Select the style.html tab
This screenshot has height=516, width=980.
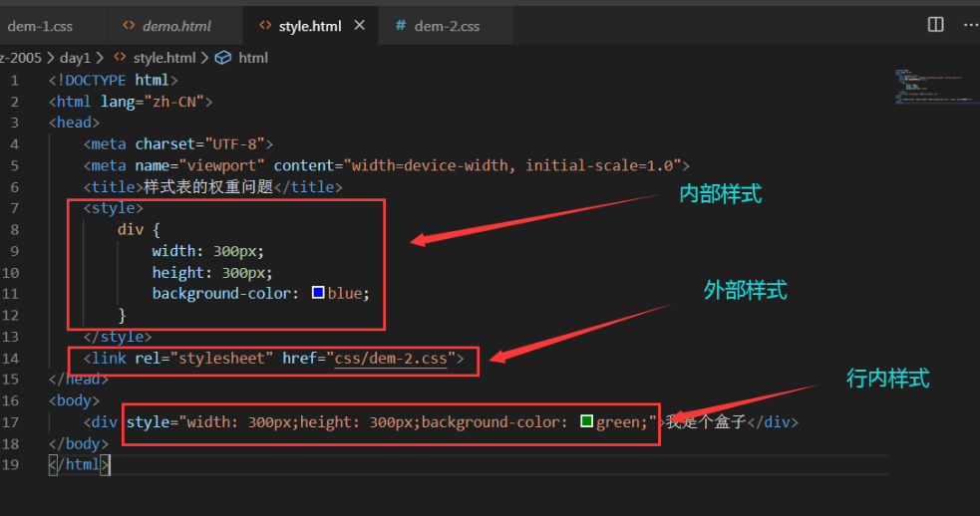pyautogui.click(x=309, y=26)
